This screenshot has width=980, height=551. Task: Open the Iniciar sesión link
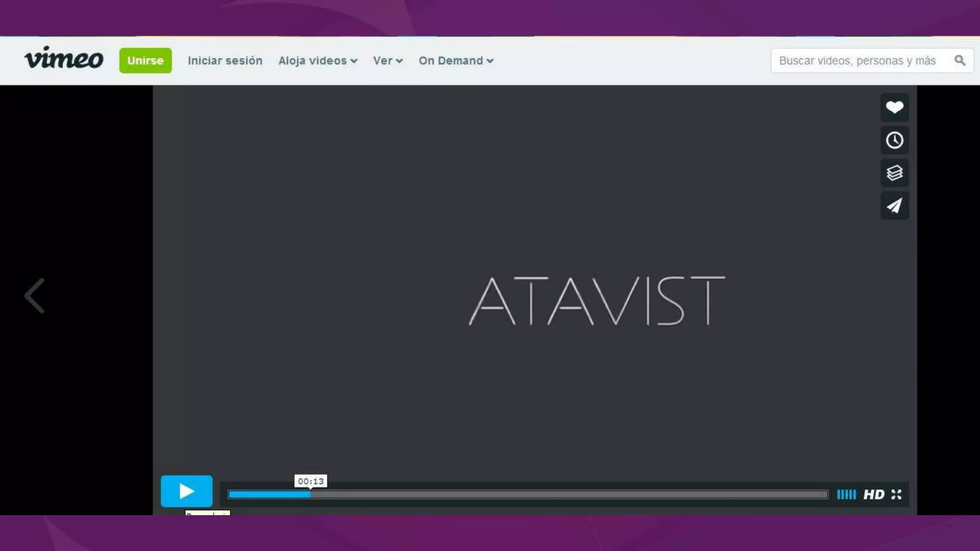tap(225, 61)
